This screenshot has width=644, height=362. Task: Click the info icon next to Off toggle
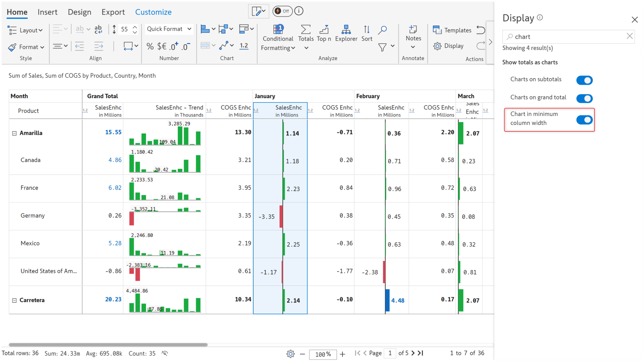(299, 11)
